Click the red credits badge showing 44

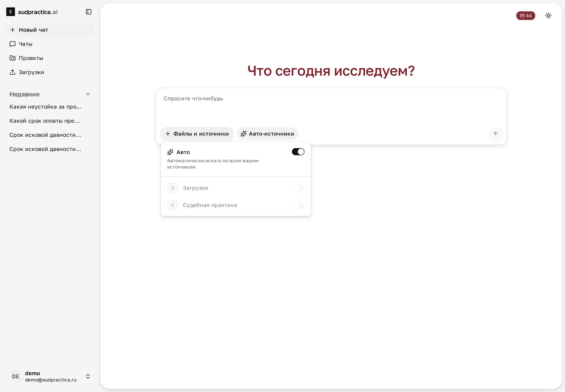[525, 16]
